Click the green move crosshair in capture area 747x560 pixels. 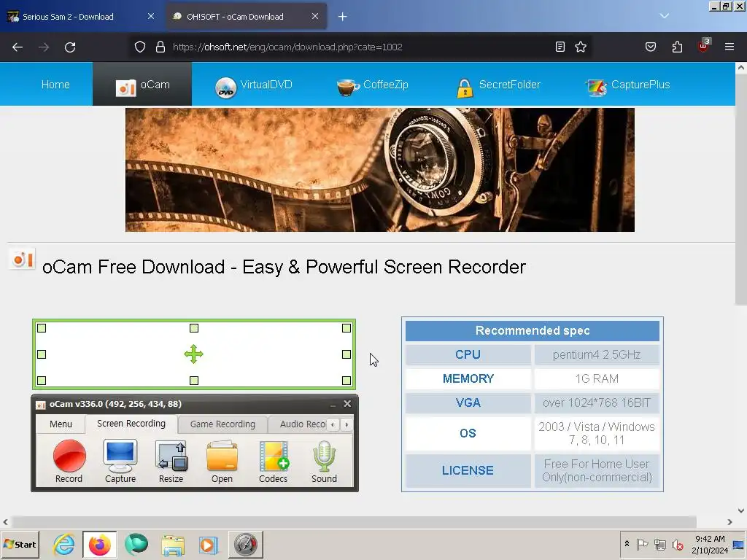pos(194,354)
